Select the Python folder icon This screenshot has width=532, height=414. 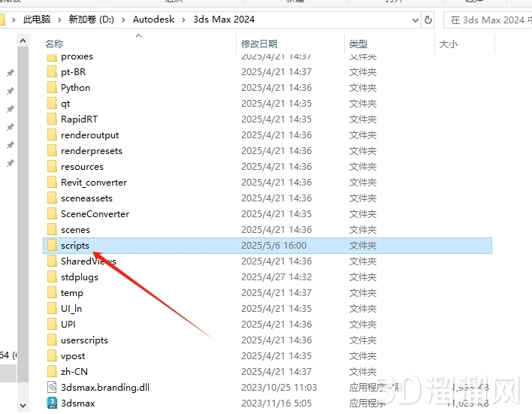pos(51,88)
